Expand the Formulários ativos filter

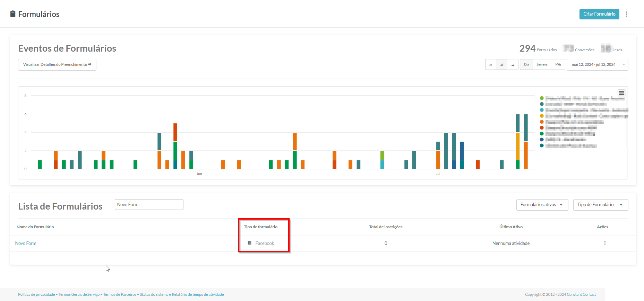pos(542,205)
